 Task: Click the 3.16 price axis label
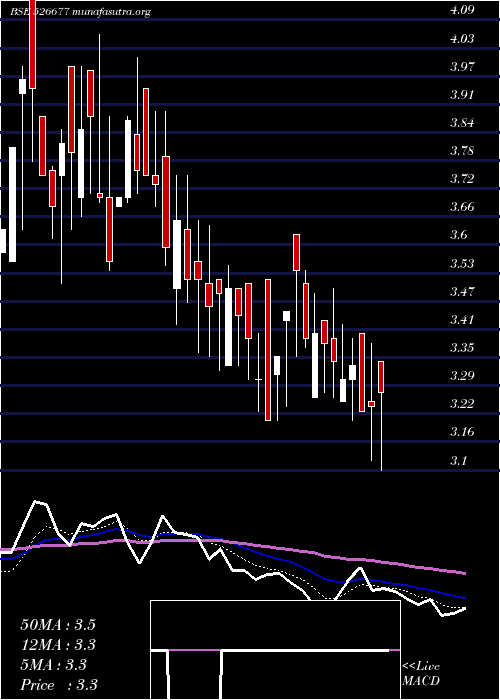[x=462, y=432]
